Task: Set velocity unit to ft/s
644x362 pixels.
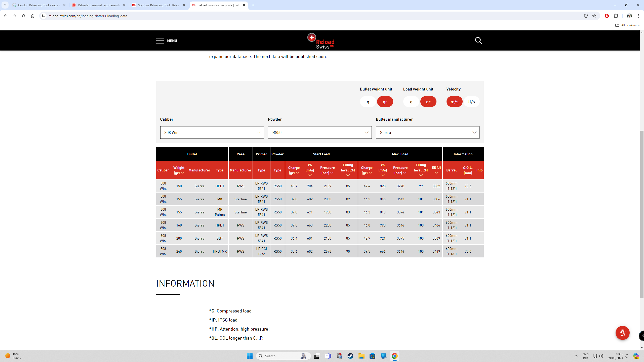Action: [x=471, y=102]
